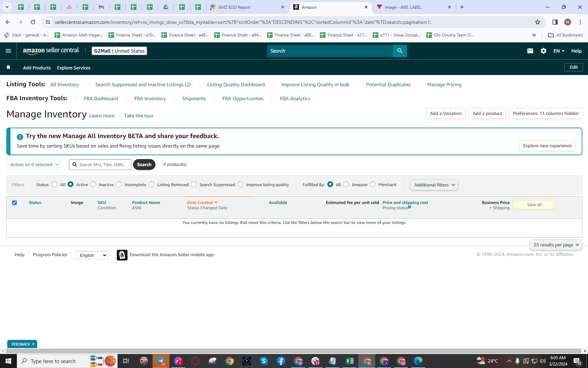
Task: Open the Listing Quality Dashboard
Action: tap(236, 84)
